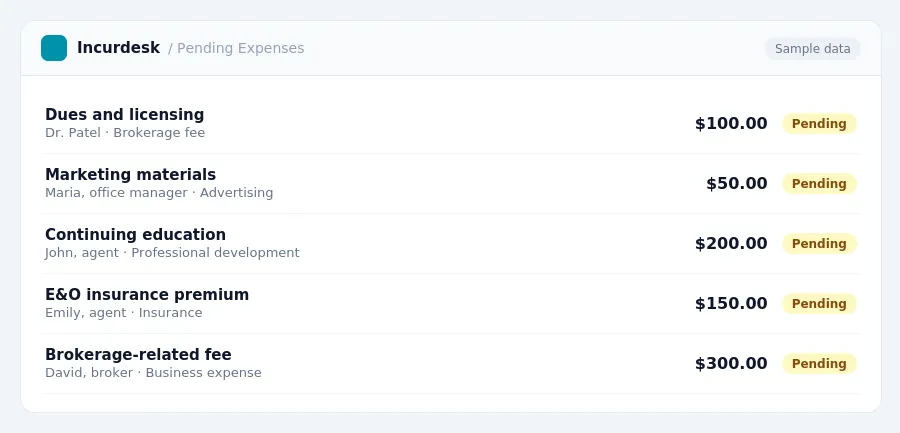Open the E&O insurance premium entry
900x433 pixels.
pyautogui.click(x=451, y=304)
